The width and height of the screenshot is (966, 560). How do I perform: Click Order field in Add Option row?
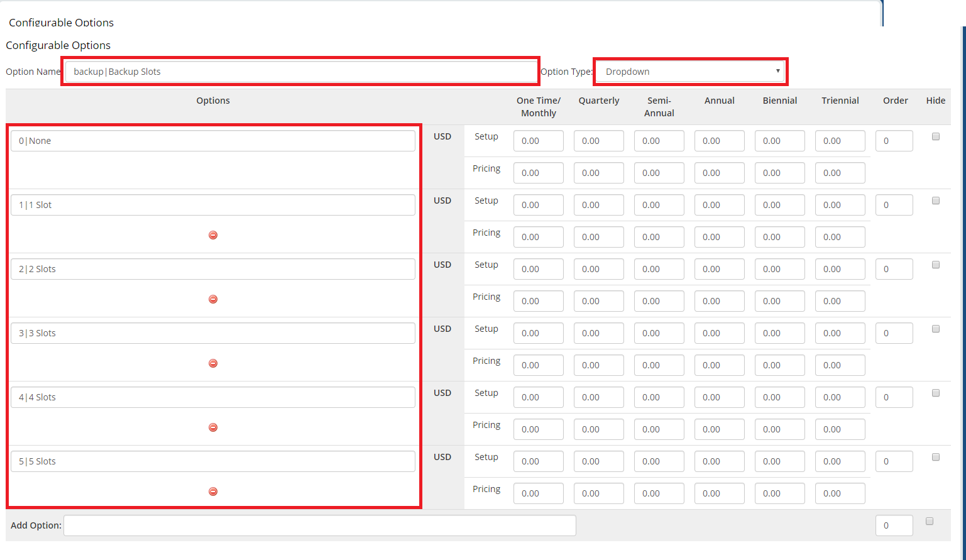[x=894, y=525]
